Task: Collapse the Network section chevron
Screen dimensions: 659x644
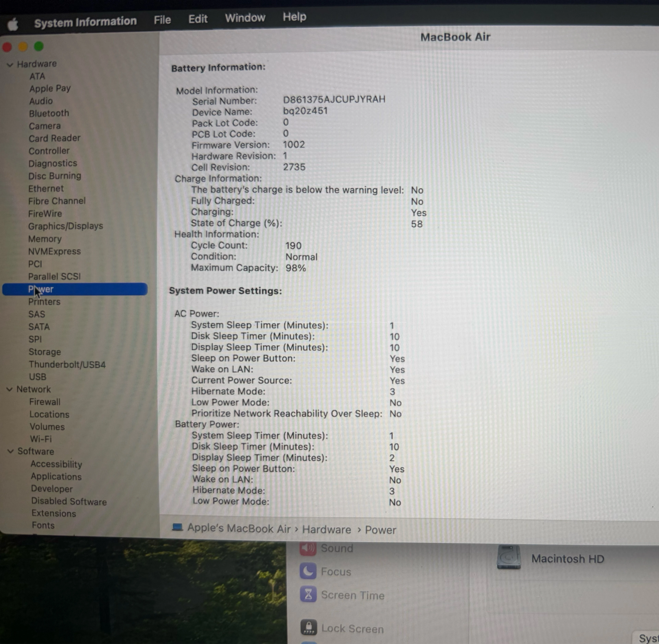Action: [10, 389]
